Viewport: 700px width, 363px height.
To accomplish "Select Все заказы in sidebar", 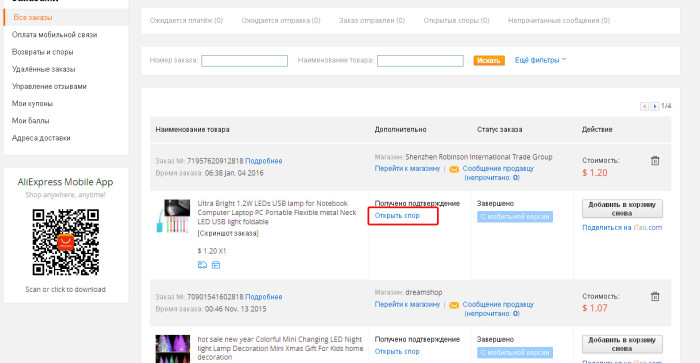I will pyautogui.click(x=33, y=17).
